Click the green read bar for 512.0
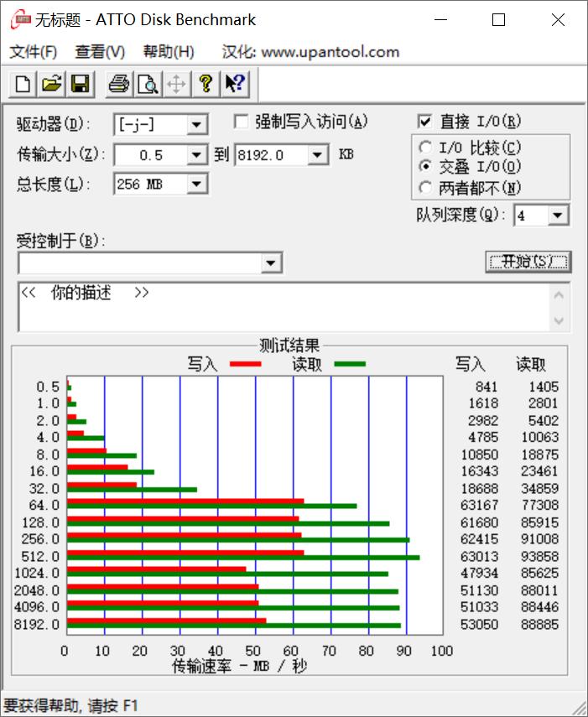The height and width of the screenshot is (717, 588). click(x=243, y=558)
